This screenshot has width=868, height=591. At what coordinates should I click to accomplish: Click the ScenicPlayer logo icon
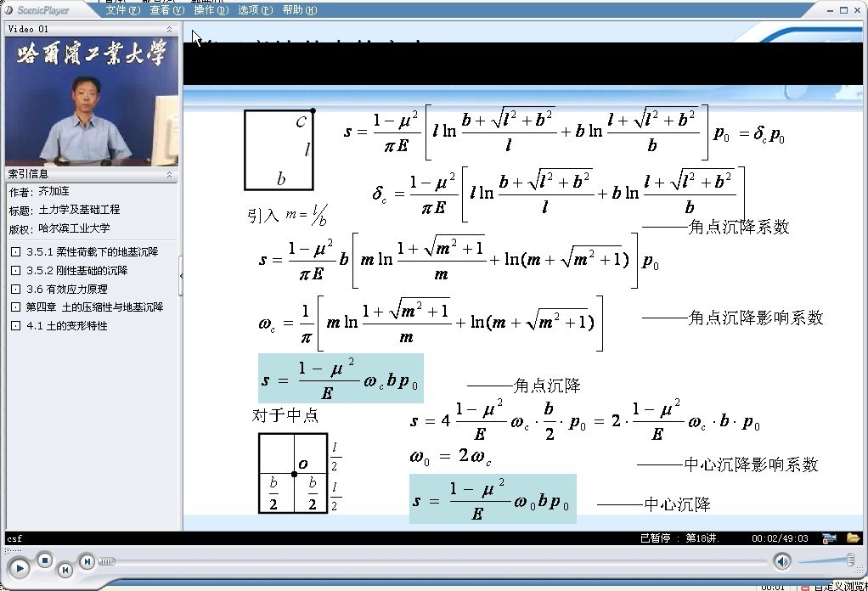[8, 10]
